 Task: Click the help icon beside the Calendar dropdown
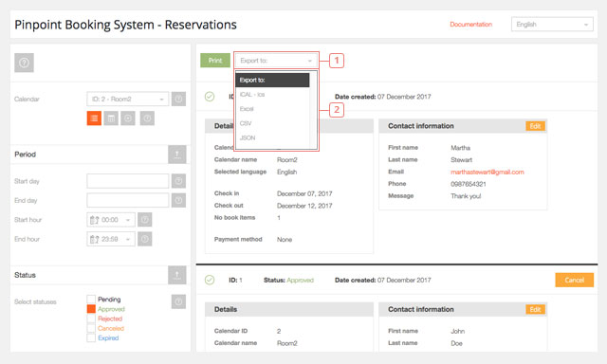pos(178,99)
